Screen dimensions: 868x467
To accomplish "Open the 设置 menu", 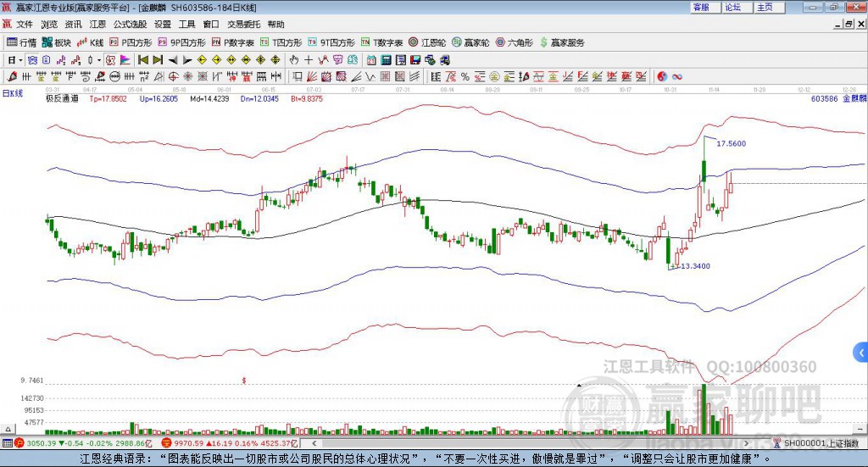I will point(163,25).
